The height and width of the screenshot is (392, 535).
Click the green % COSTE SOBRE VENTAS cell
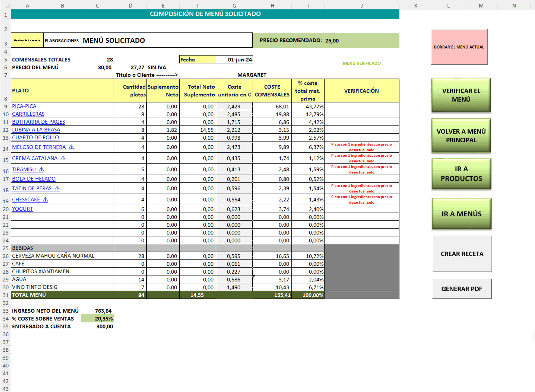click(x=97, y=318)
